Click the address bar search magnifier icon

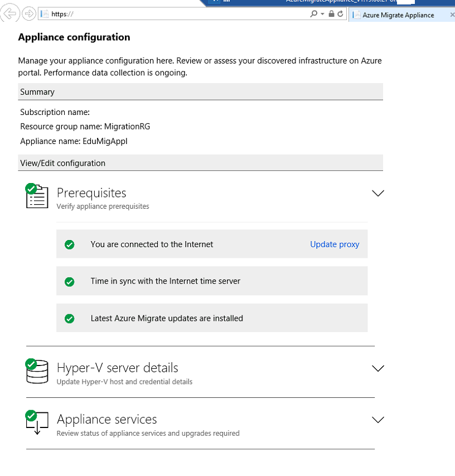[x=314, y=14]
